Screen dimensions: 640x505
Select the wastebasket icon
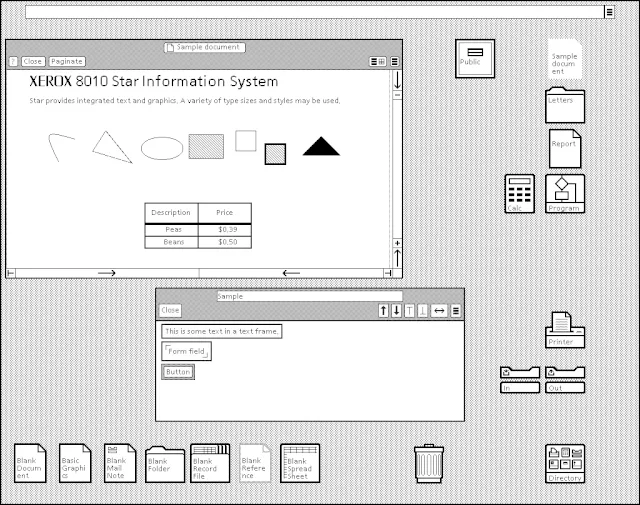(429, 463)
